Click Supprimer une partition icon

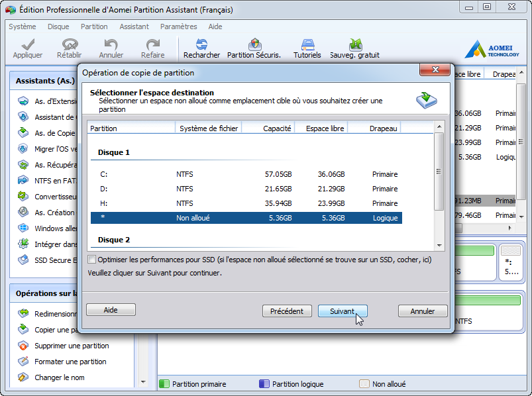click(x=23, y=346)
